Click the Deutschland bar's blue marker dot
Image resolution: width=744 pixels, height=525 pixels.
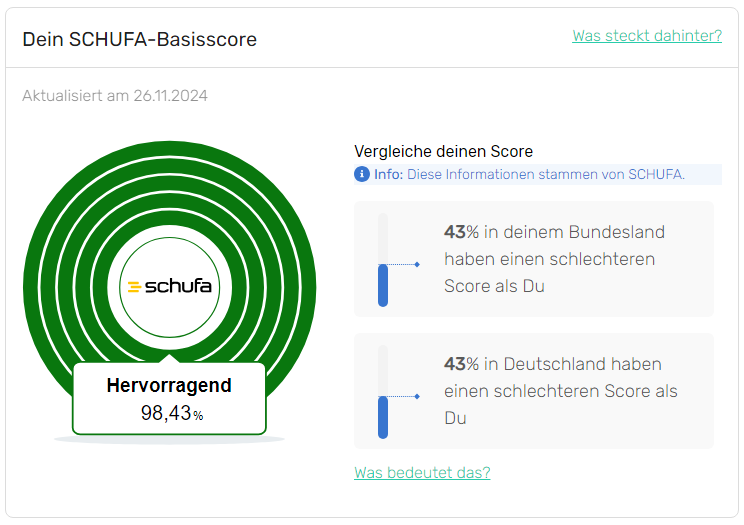pyautogui.click(x=417, y=397)
